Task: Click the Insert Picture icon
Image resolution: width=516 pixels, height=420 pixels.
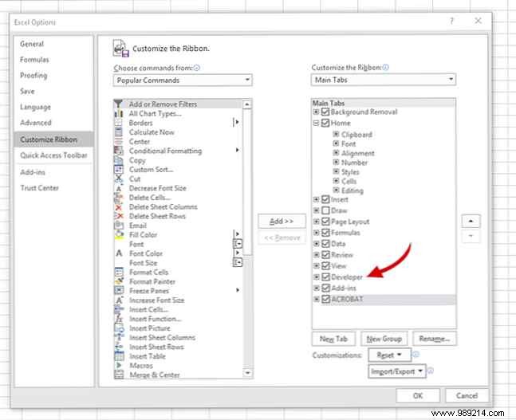Action: [119, 328]
